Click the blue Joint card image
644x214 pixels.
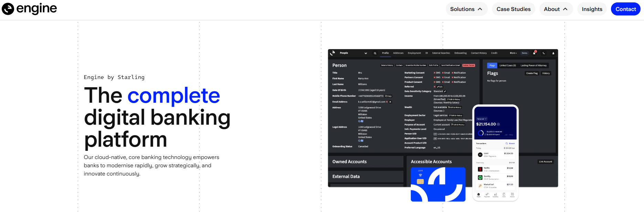pyautogui.click(x=438, y=184)
